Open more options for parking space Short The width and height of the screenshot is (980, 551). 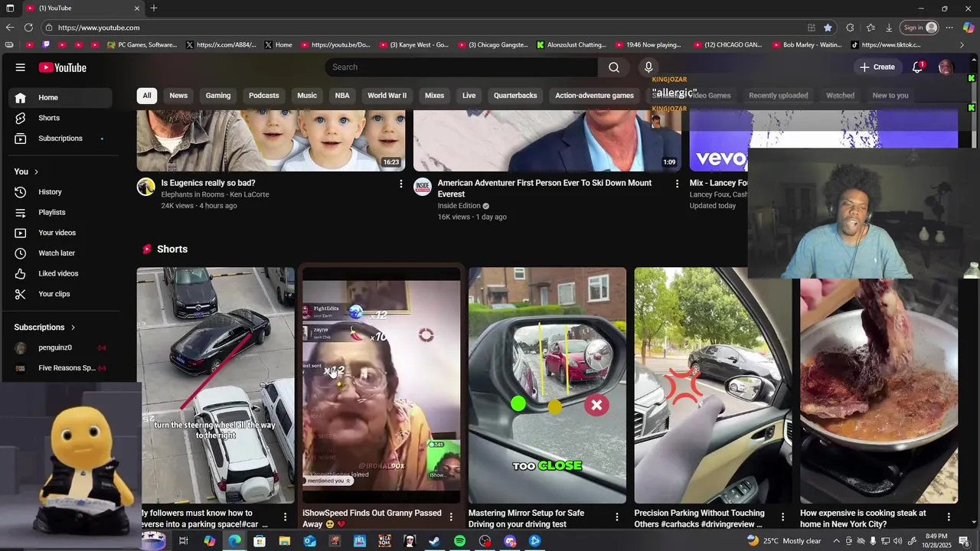(x=285, y=517)
